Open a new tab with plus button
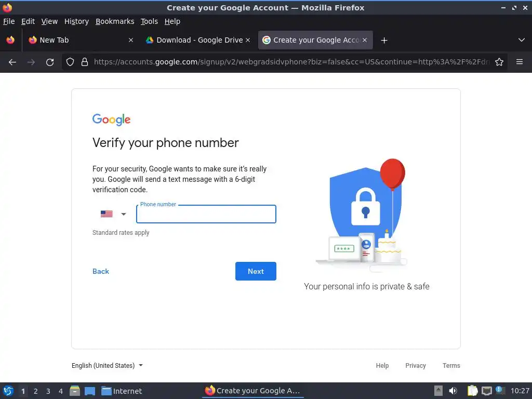Image resolution: width=532 pixels, height=399 pixels. [x=384, y=41]
